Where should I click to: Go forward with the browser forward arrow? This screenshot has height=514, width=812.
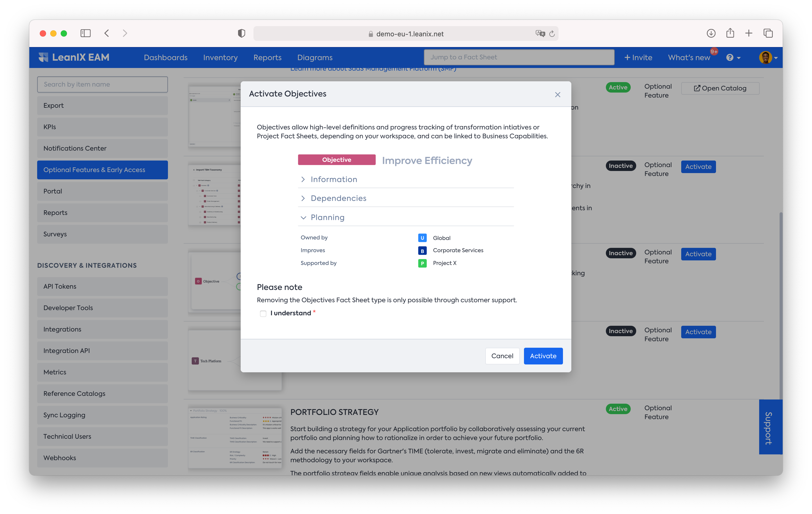point(125,33)
